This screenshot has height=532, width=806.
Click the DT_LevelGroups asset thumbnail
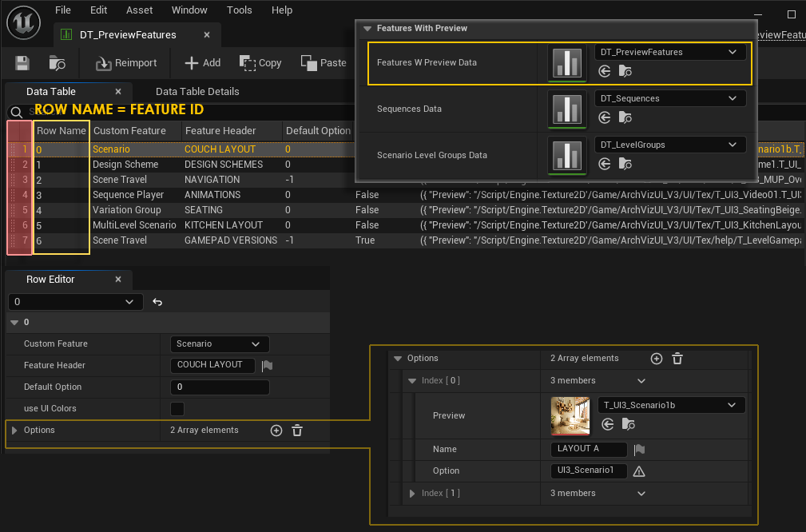(x=567, y=155)
